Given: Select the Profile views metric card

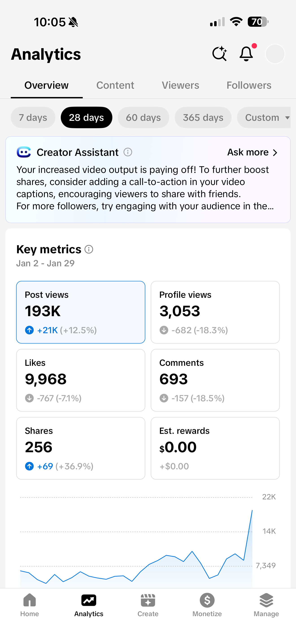Looking at the screenshot, I should pyautogui.click(x=215, y=312).
